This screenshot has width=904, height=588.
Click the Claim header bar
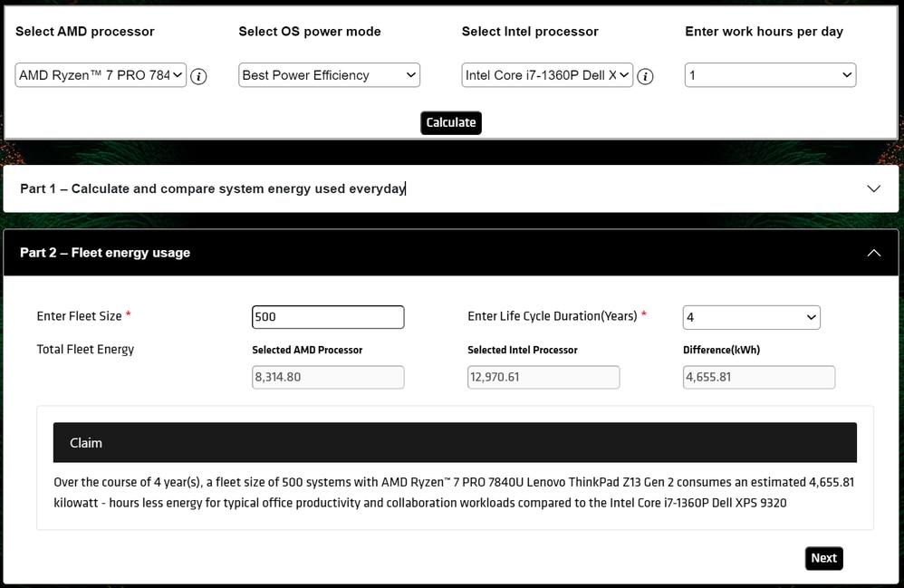(455, 443)
